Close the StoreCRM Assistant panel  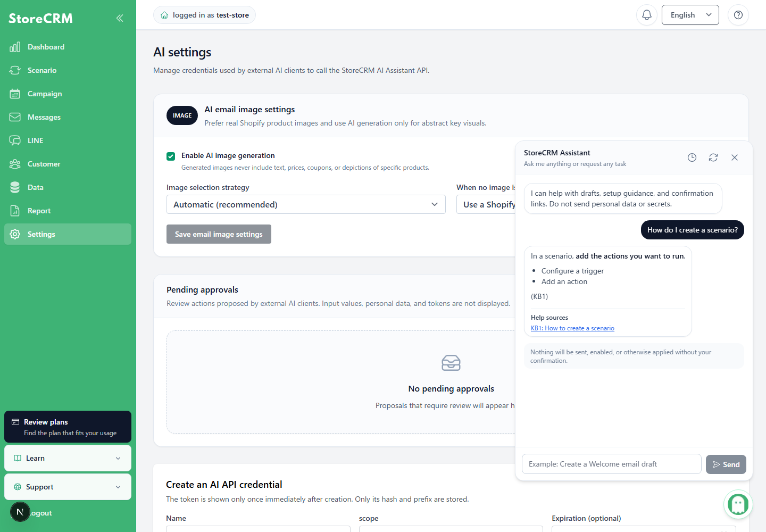click(x=735, y=157)
